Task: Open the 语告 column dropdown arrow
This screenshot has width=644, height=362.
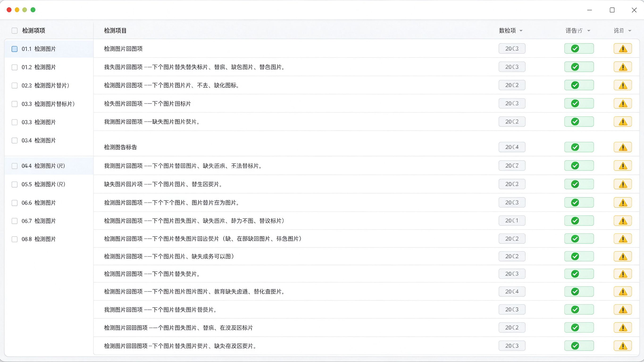Action: (589, 31)
